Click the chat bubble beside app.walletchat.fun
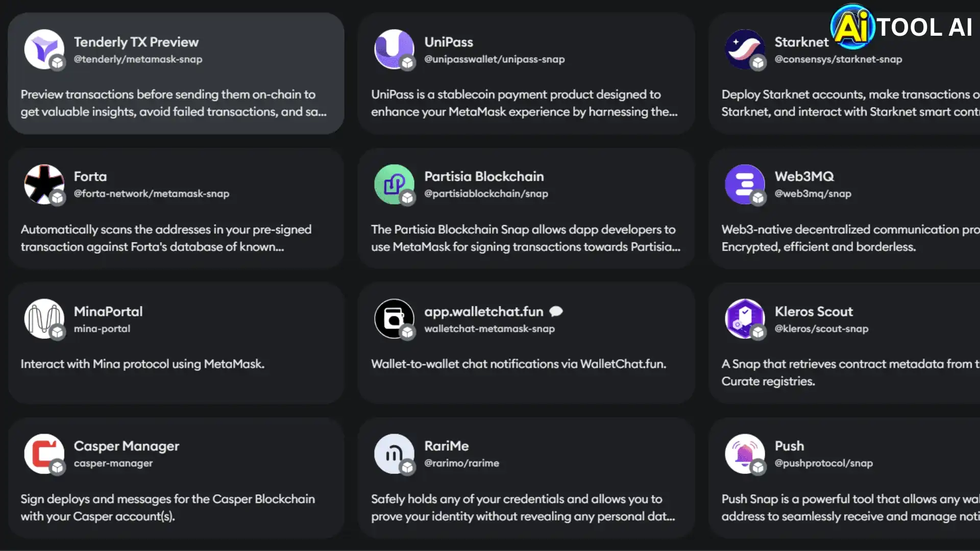The height and width of the screenshot is (551, 980). [x=556, y=311]
